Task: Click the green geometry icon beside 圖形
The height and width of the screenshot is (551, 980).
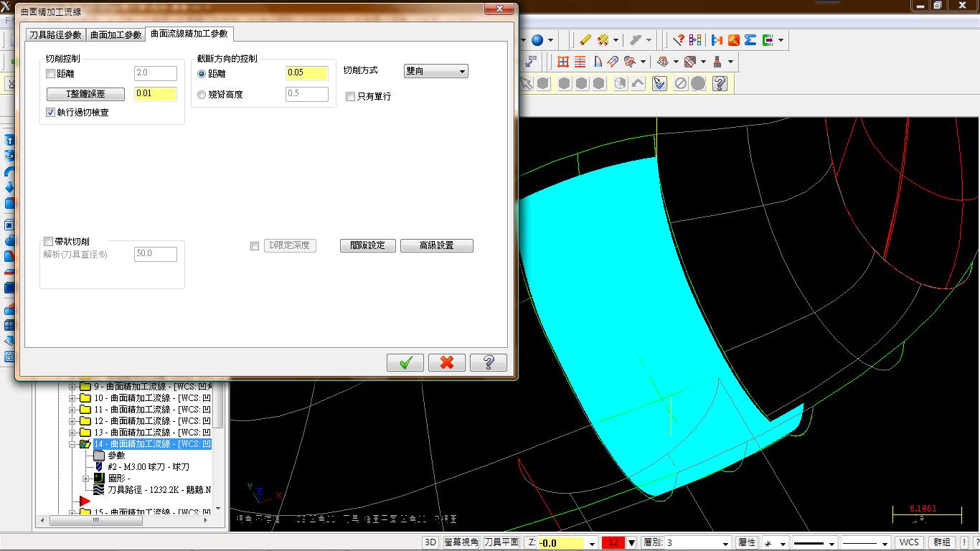Action: (99, 479)
